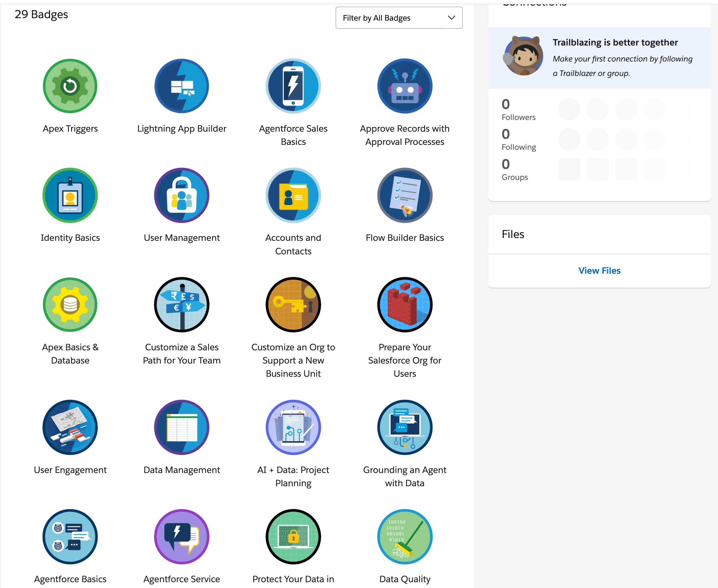Click the User Engagement badge icon
This screenshot has width=718, height=588.
70,427
